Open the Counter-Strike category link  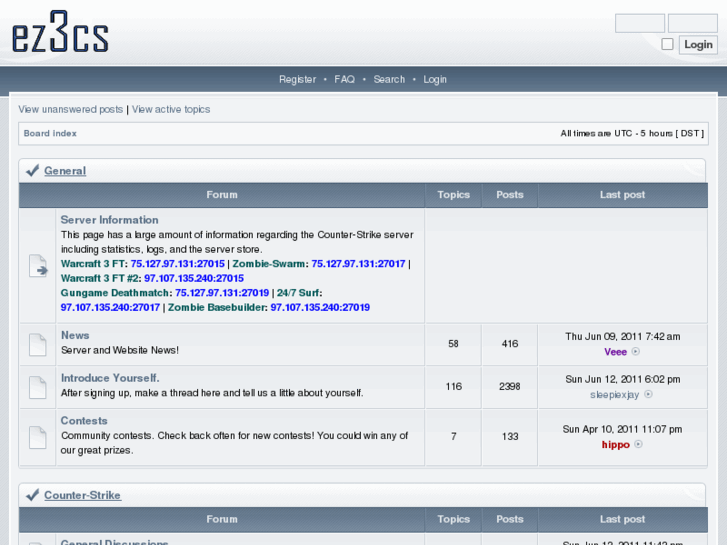pyautogui.click(x=83, y=495)
